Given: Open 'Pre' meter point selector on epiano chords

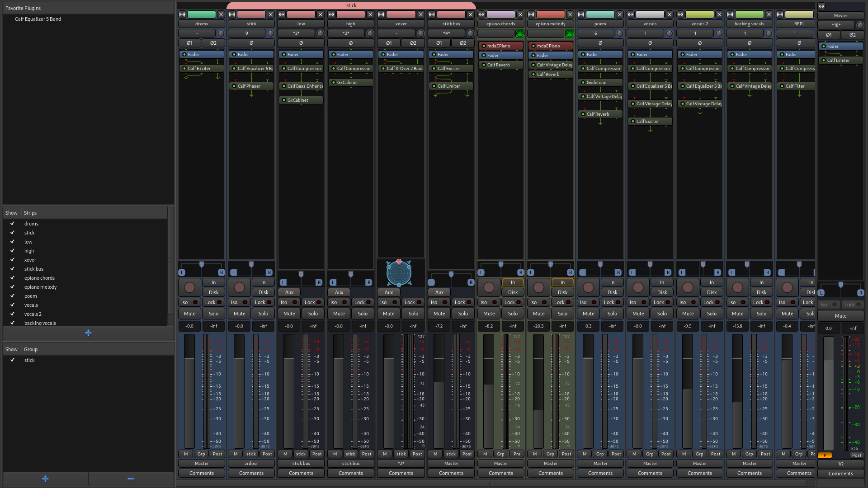Looking at the screenshot, I should (517, 454).
